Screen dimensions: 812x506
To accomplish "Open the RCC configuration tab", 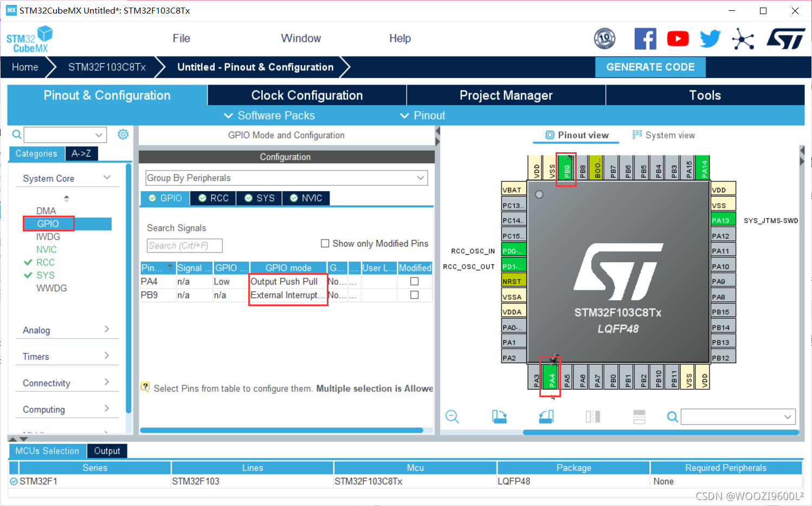I will [214, 198].
